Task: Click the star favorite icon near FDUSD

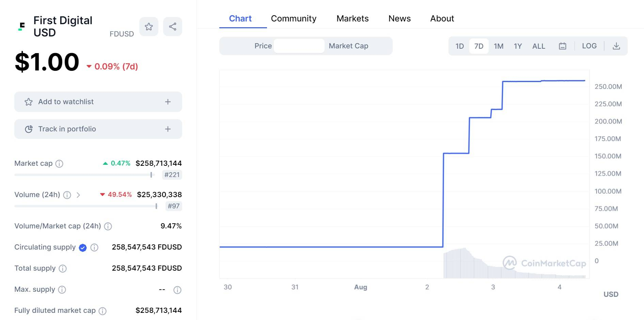Action: pos(149,27)
